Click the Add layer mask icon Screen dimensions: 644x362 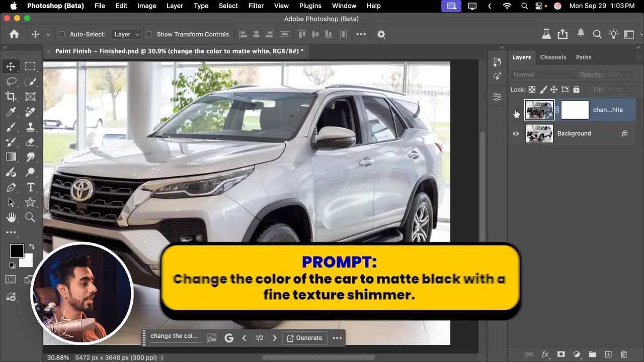click(x=561, y=354)
